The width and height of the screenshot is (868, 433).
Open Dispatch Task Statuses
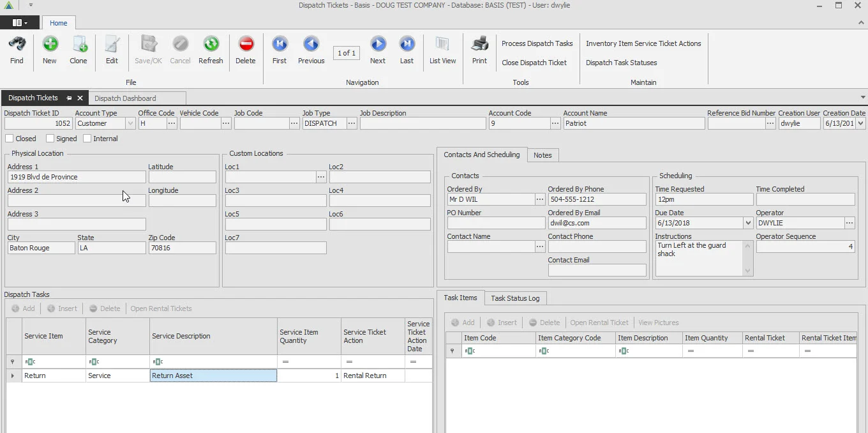tap(622, 63)
